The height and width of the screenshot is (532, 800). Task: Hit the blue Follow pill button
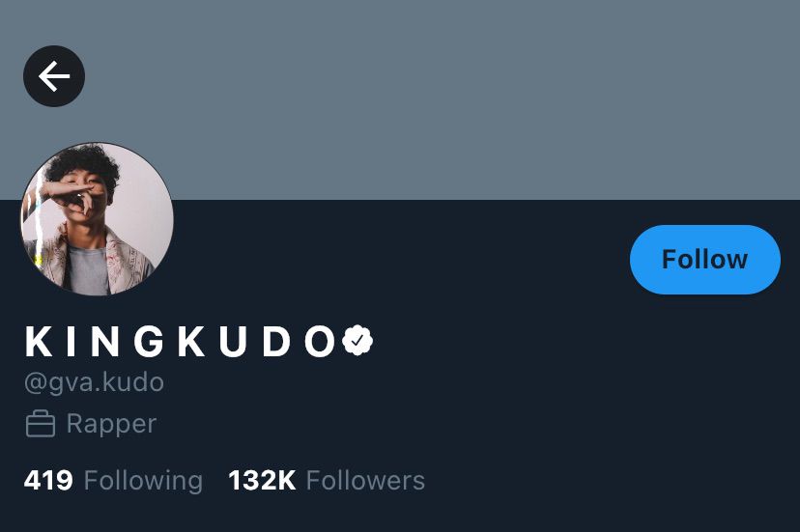tap(705, 259)
